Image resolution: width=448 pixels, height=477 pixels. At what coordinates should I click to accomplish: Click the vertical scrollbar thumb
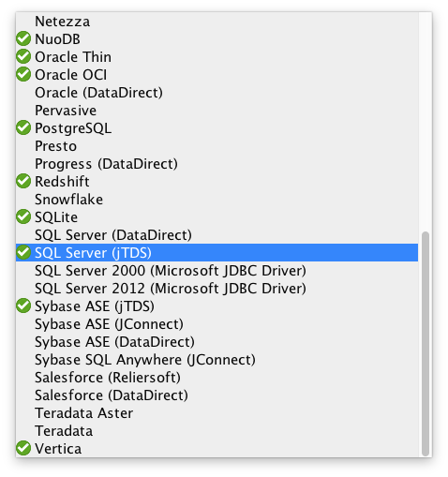pos(426,344)
